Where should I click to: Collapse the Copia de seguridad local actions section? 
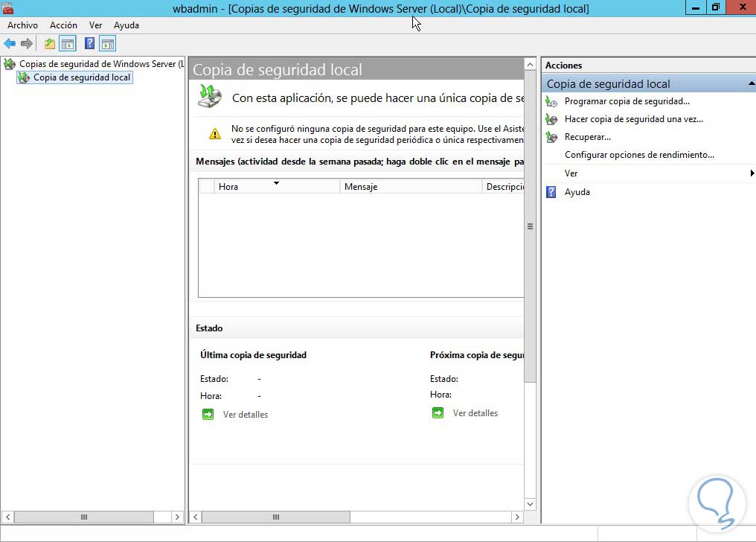752,84
